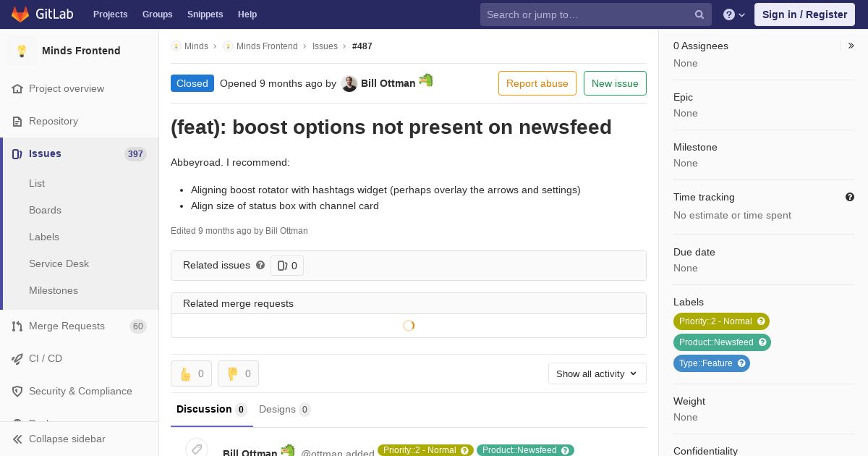868x456 pixels.
Task: Open Bill Ottman author name link
Action: pyautogui.click(x=388, y=83)
